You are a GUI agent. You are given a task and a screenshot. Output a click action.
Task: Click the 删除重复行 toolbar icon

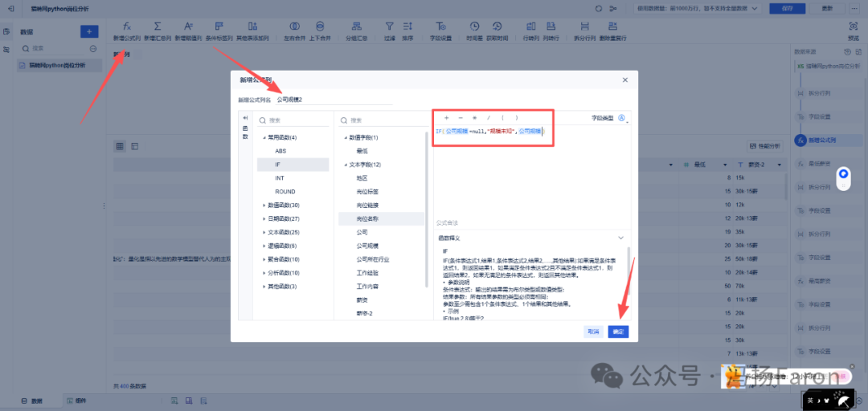[x=612, y=26]
